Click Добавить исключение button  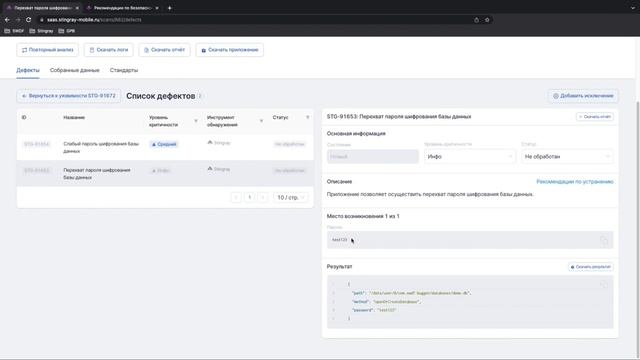click(583, 96)
